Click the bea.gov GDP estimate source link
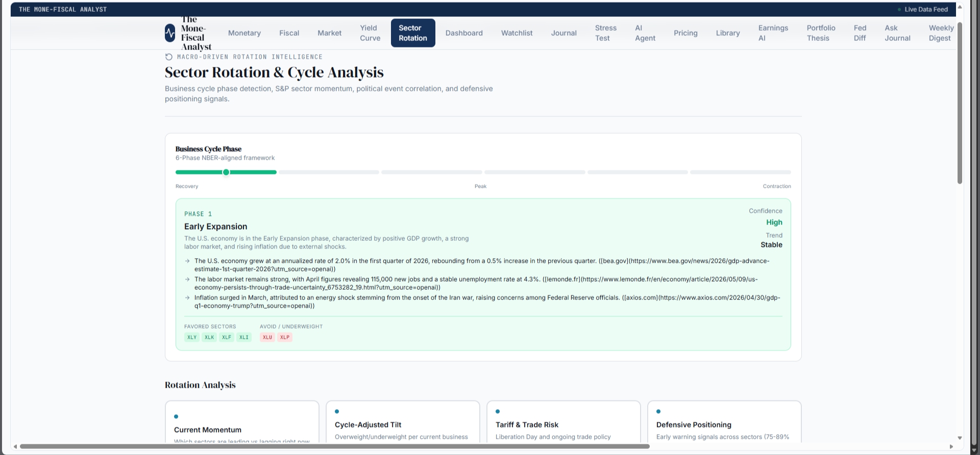Viewport: 980px width, 455px height. [481, 265]
